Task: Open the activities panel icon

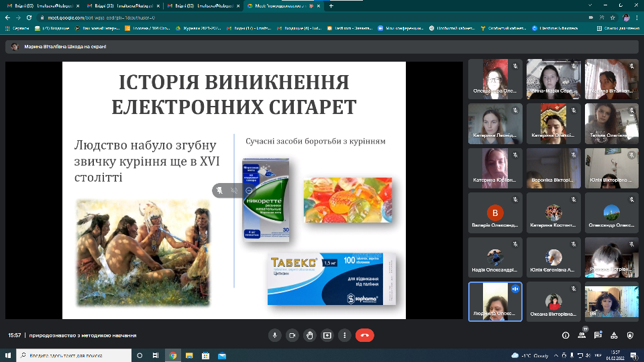Action: tap(614, 335)
